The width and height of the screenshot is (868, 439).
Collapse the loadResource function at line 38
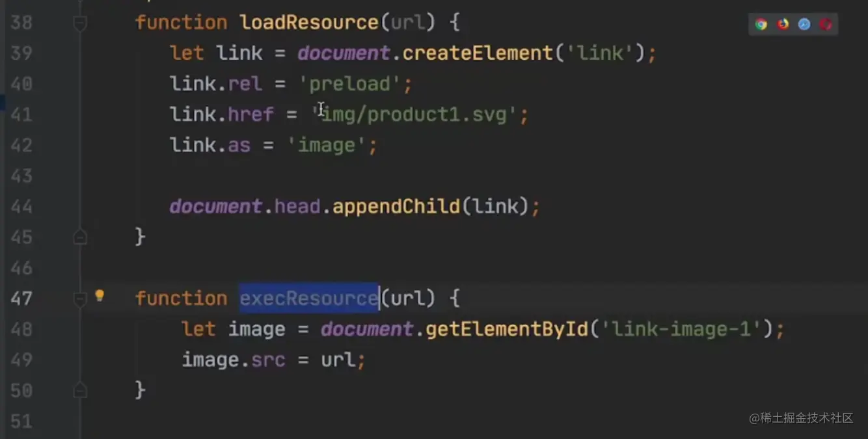80,24
